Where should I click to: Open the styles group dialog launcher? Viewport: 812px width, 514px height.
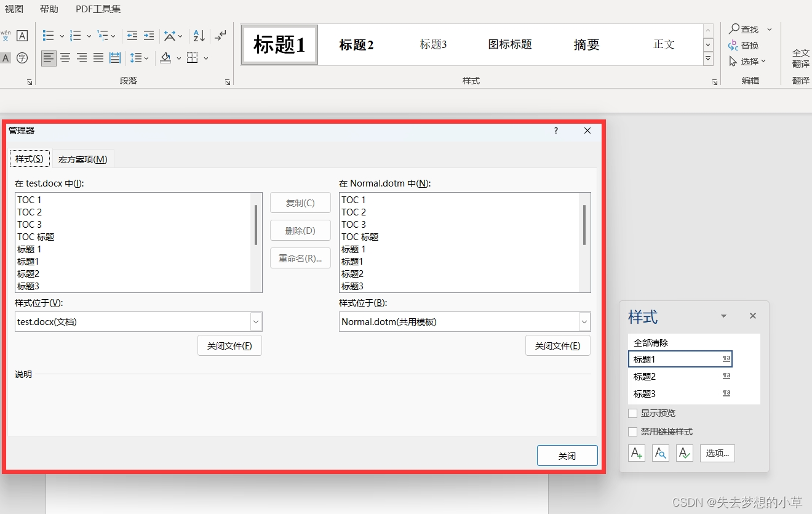715,82
